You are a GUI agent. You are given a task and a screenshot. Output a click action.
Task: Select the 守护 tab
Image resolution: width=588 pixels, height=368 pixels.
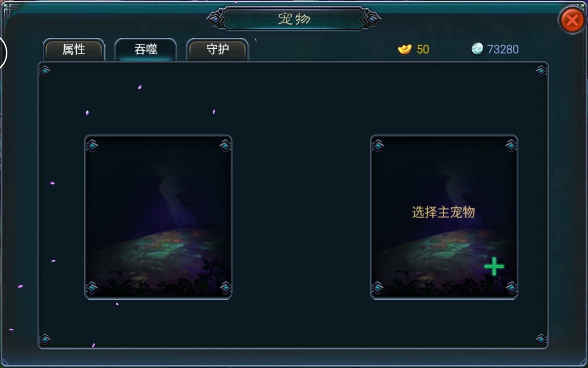pyautogui.click(x=217, y=50)
